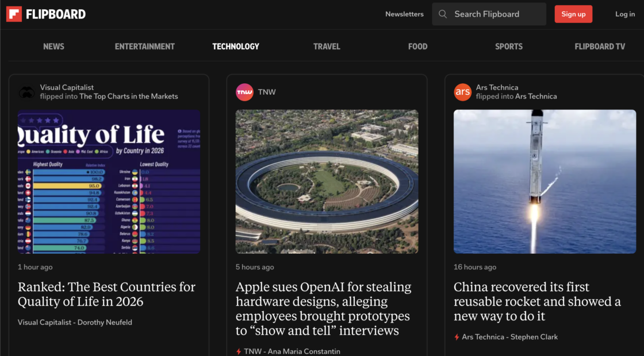Open the Quality of Life chart thumbnail
The width and height of the screenshot is (644, 356).
click(109, 181)
